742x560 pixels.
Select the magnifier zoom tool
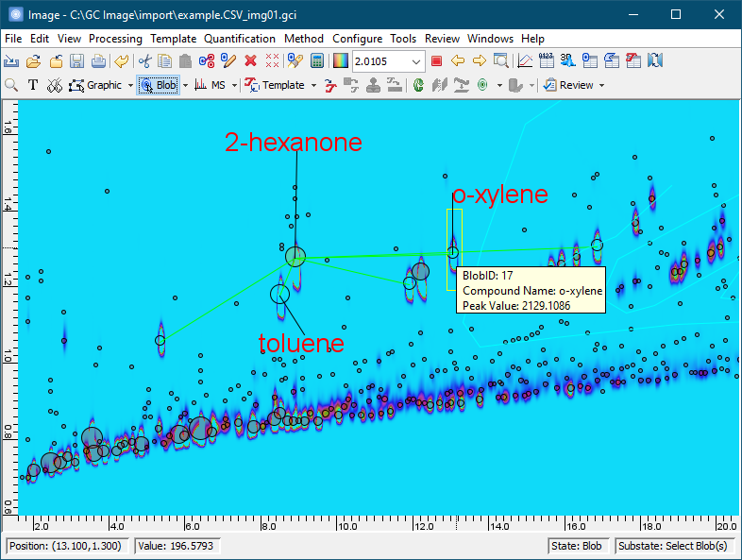pyautogui.click(x=12, y=85)
